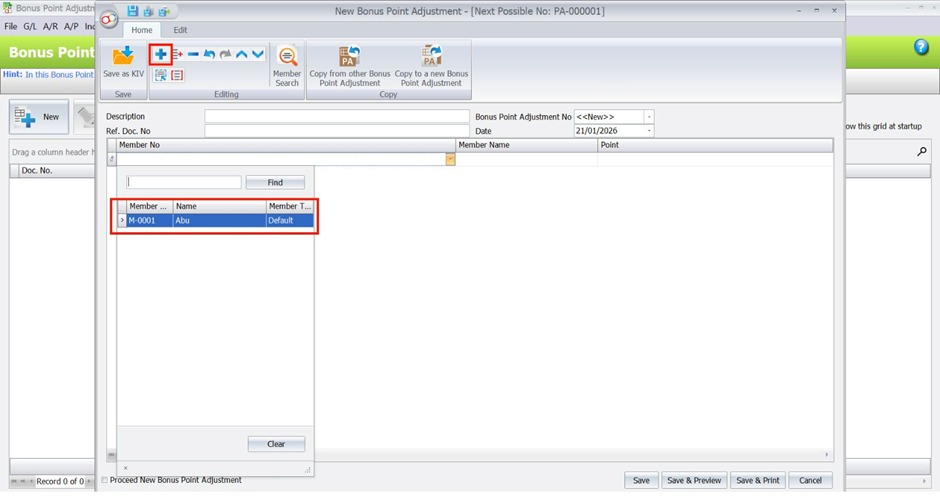
Task: Add a new row with the plus icon
Action: (160, 54)
